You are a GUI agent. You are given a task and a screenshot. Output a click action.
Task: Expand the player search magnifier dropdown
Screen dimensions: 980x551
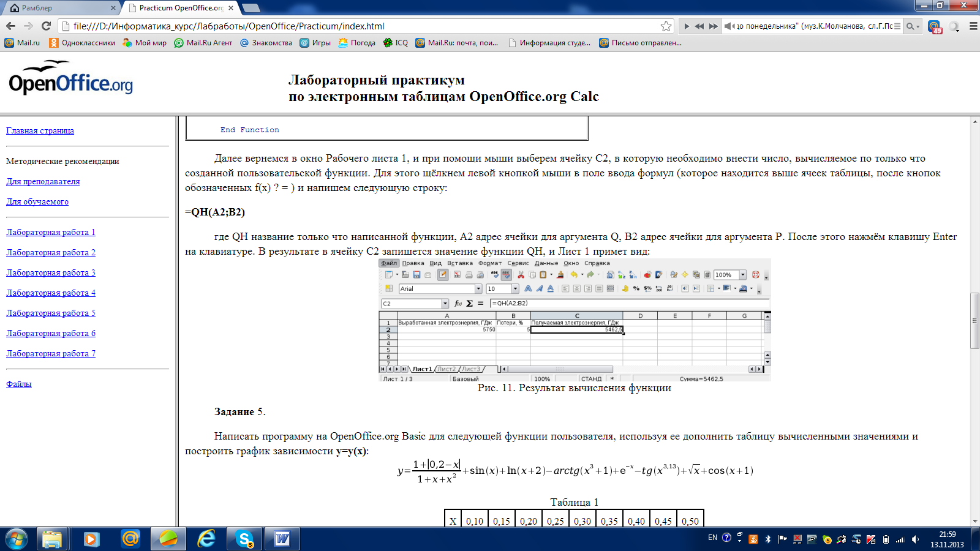point(913,26)
